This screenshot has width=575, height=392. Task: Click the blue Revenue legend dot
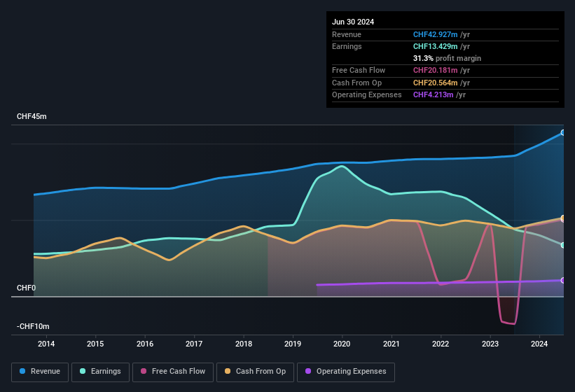click(x=22, y=372)
